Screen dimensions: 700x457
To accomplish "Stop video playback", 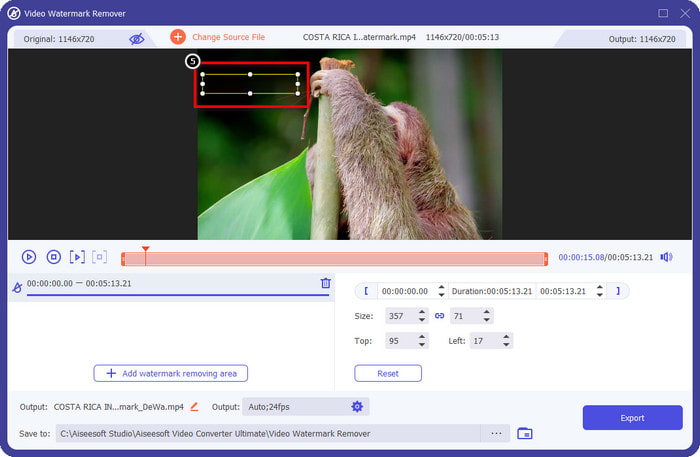I will click(54, 257).
